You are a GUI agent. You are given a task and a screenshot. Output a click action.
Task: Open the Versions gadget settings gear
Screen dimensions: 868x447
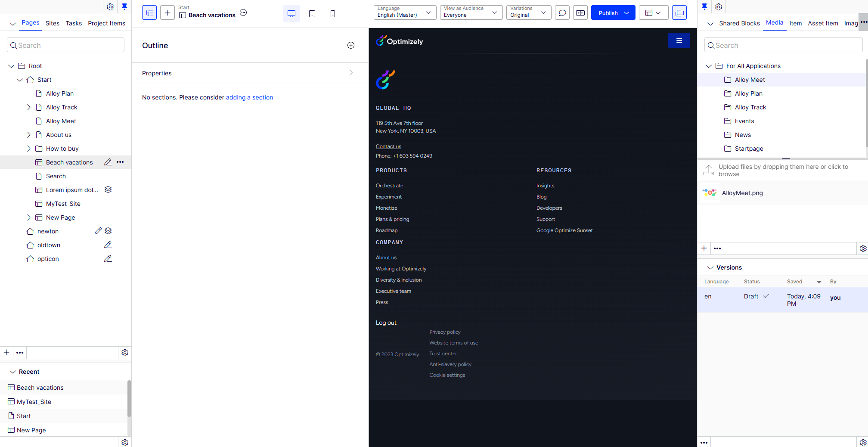[x=863, y=442]
